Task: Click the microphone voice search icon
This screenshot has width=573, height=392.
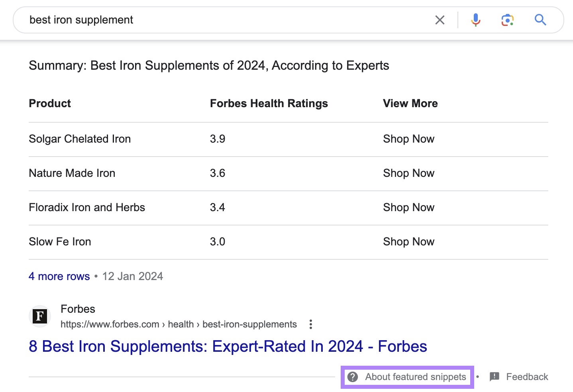Action: click(x=475, y=20)
